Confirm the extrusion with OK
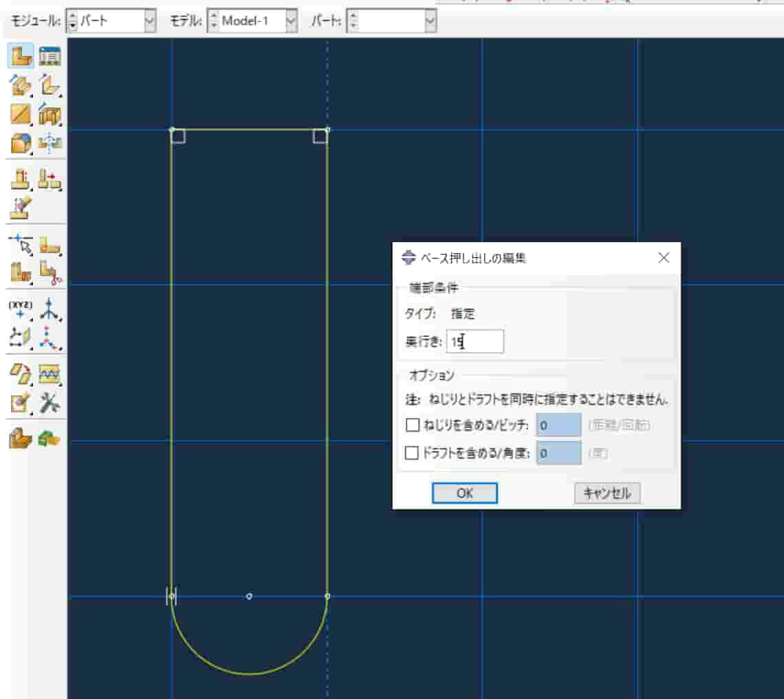Viewport: 784px width, 699px height. [464, 493]
